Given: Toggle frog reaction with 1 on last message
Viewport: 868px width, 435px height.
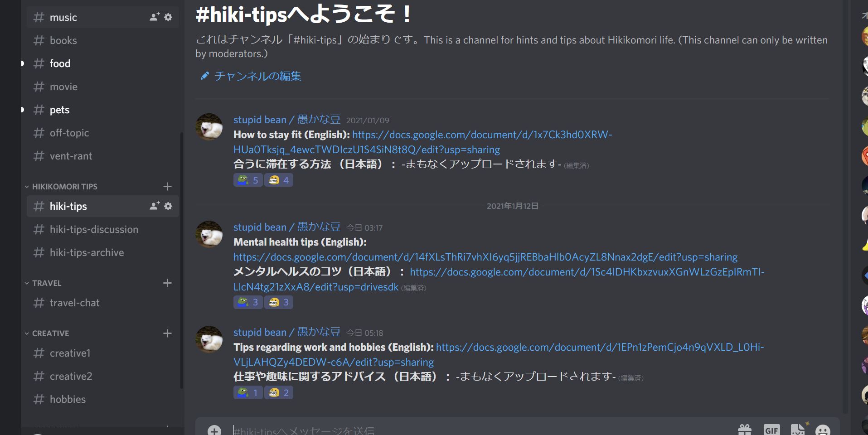Looking at the screenshot, I should point(248,392).
